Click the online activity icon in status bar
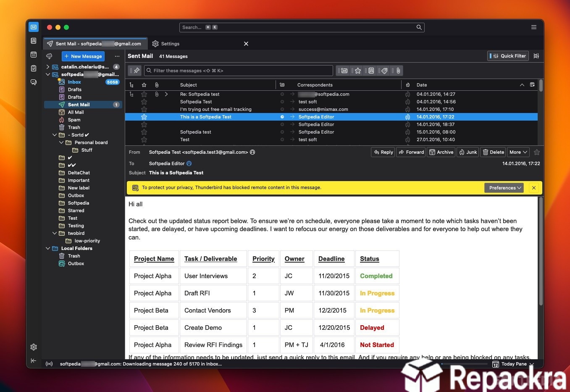Image resolution: width=570 pixels, height=392 pixels. click(x=49, y=364)
